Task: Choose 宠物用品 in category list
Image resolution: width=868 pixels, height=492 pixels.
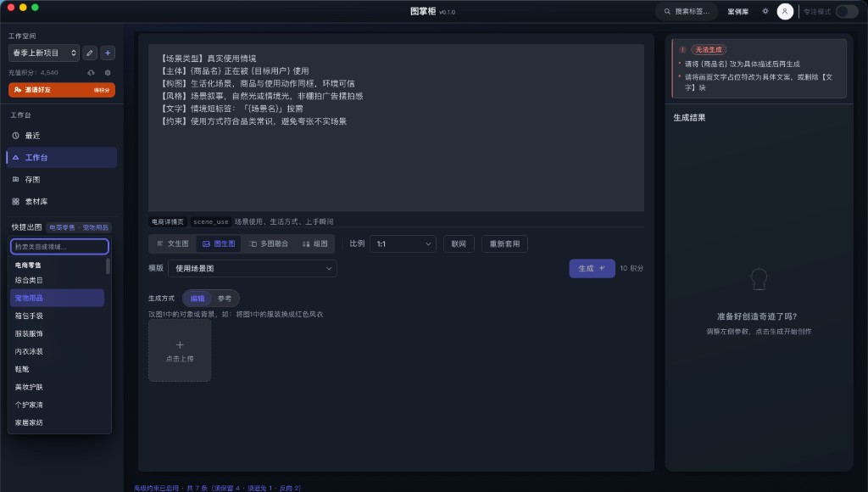Action: (57, 298)
